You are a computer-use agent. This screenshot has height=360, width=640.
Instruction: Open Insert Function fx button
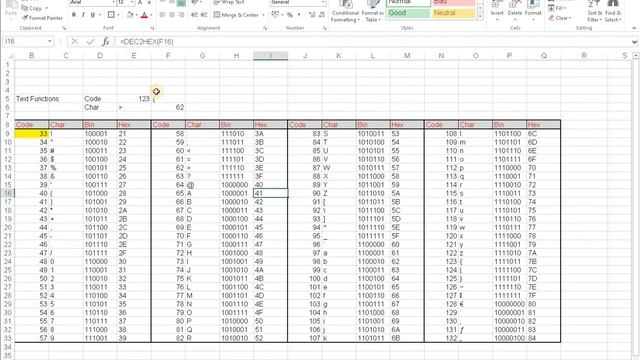(x=106, y=42)
